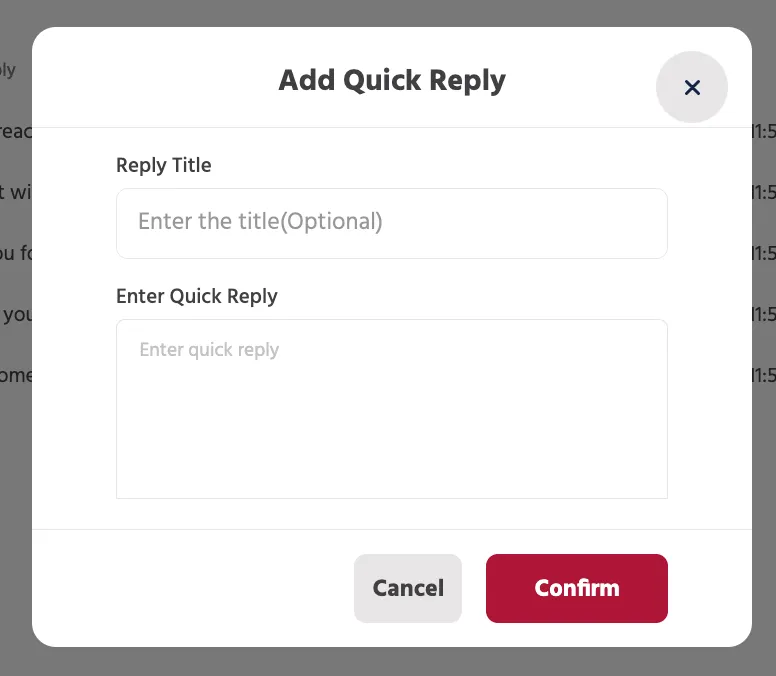Click the blank footer area left of Cancel
The height and width of the screenshot is (676, 776).
coord(193,588)
